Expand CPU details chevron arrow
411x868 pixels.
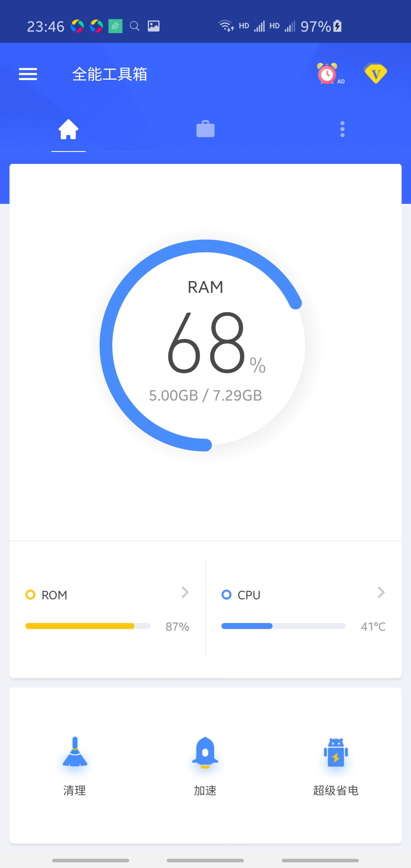[381, 592]
